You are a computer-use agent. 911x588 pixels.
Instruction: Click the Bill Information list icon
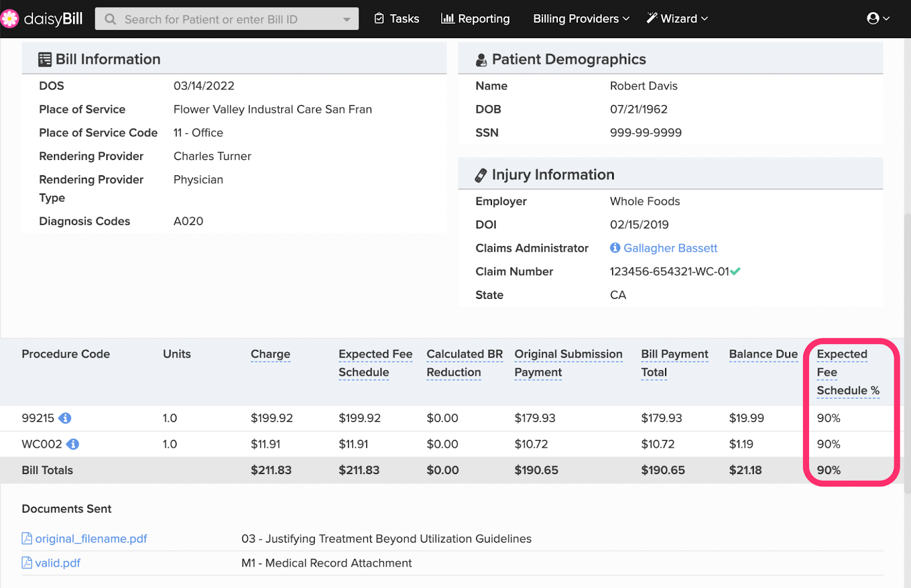tap(44, 60)
